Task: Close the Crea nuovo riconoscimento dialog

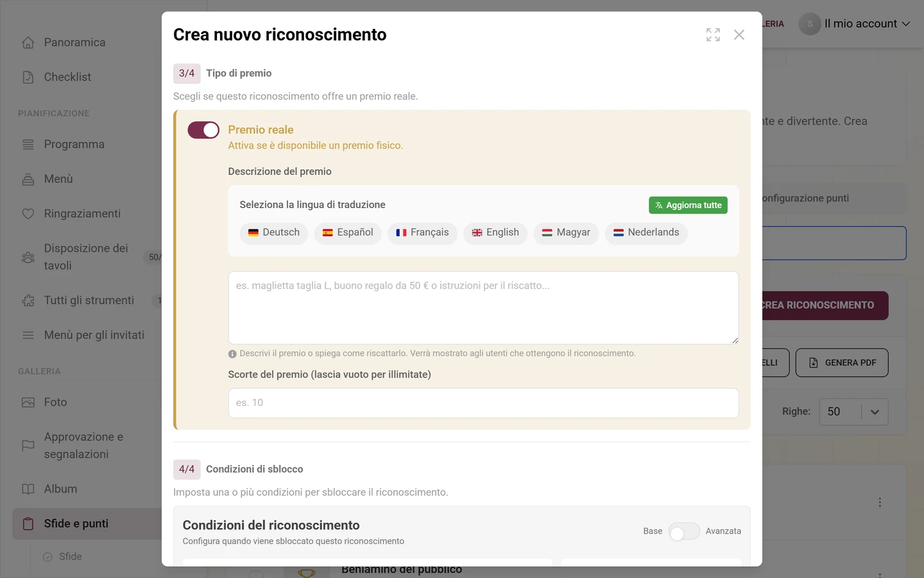Action: click(x=739, y=35)
